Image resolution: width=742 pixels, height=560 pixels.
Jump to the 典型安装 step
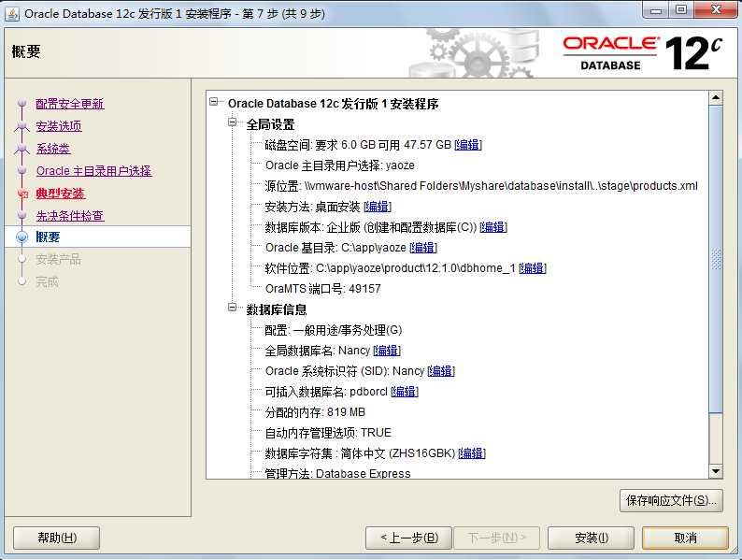tap(60, 194)
